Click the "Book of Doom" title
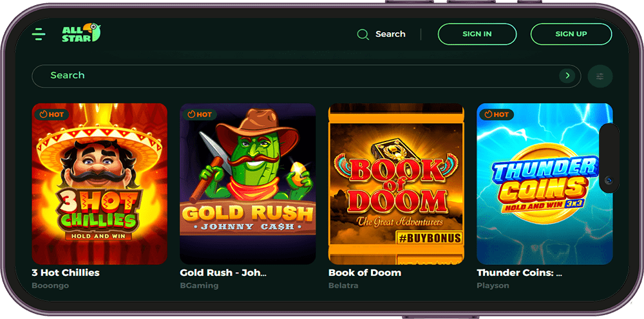Screen dimensions: 644x319 pos(365,273)
